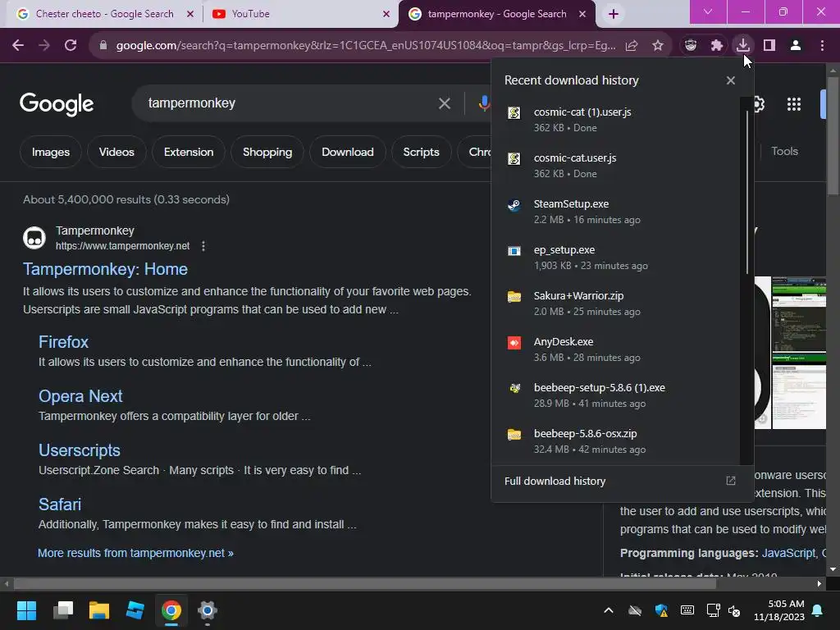The height and width of the screenshot is (630, 840).
Task: Open the Chrome profile icon
Action: point(796,46)
